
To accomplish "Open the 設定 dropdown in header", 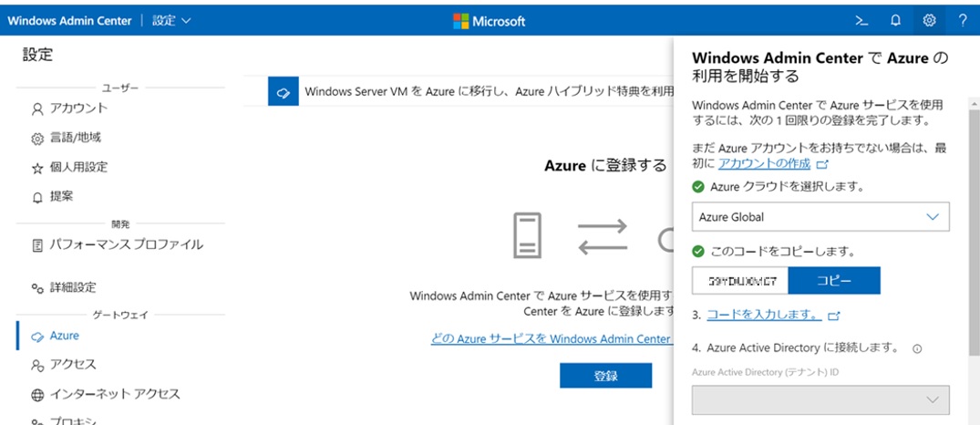I will pos(171,20).
